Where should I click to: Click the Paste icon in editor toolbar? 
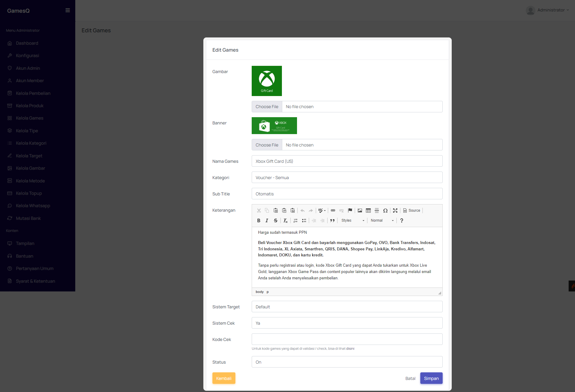tap(276, 210)
